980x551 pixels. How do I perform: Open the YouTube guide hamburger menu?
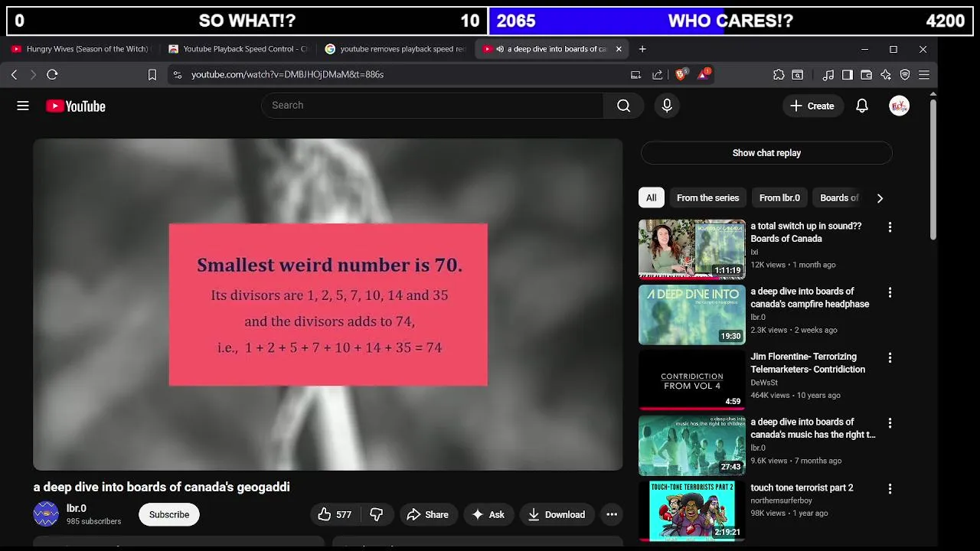click(23, 106)
